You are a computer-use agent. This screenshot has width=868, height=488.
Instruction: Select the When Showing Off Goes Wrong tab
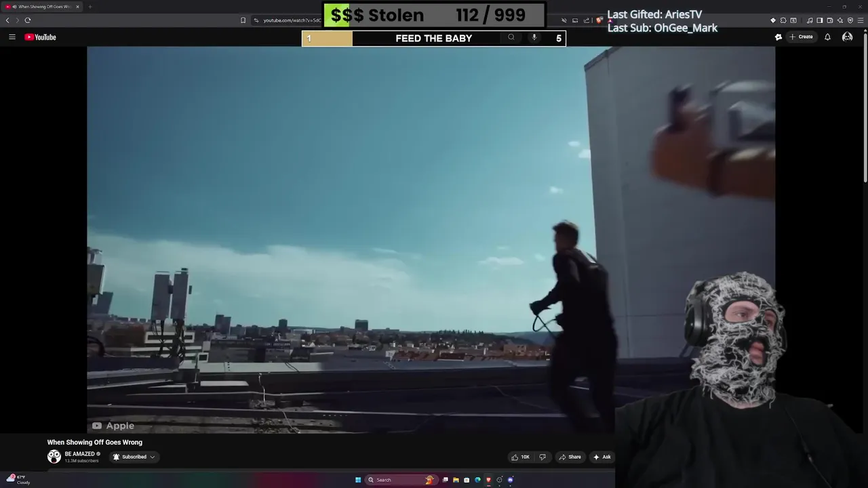coord(42,7)
